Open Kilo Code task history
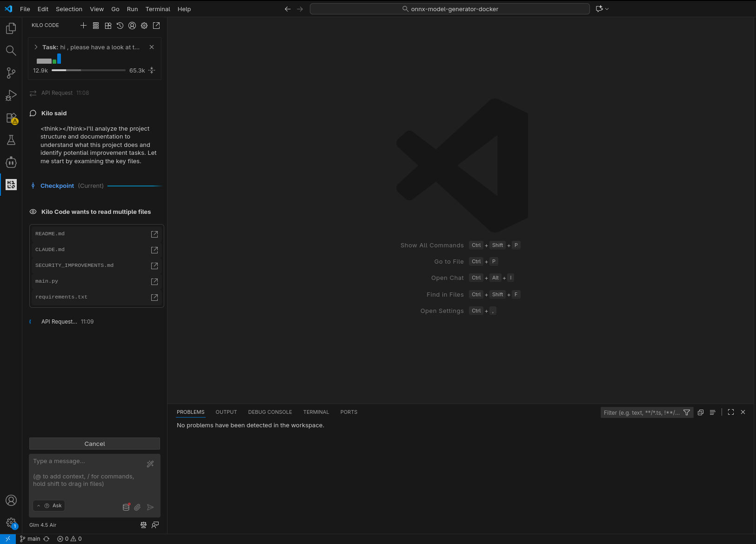Image resolution: width=756 pixels, height=544 pixels. point(120,26)
